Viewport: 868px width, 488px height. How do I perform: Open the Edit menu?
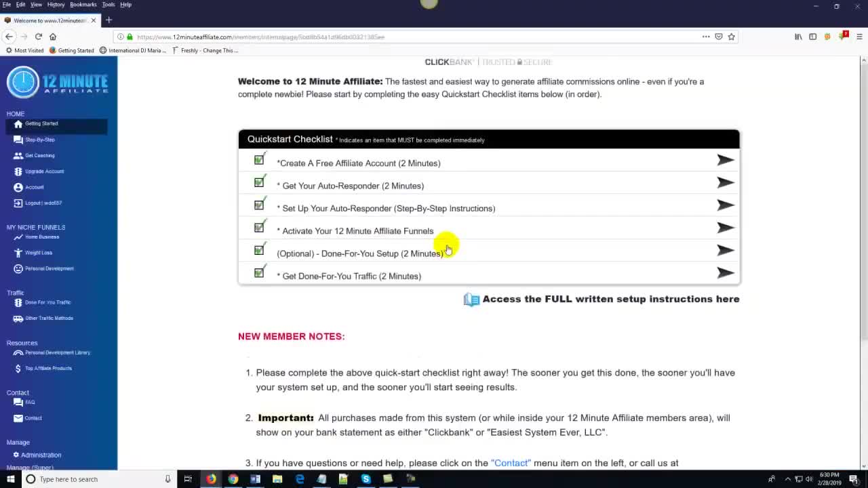click(x=21, y=5)
